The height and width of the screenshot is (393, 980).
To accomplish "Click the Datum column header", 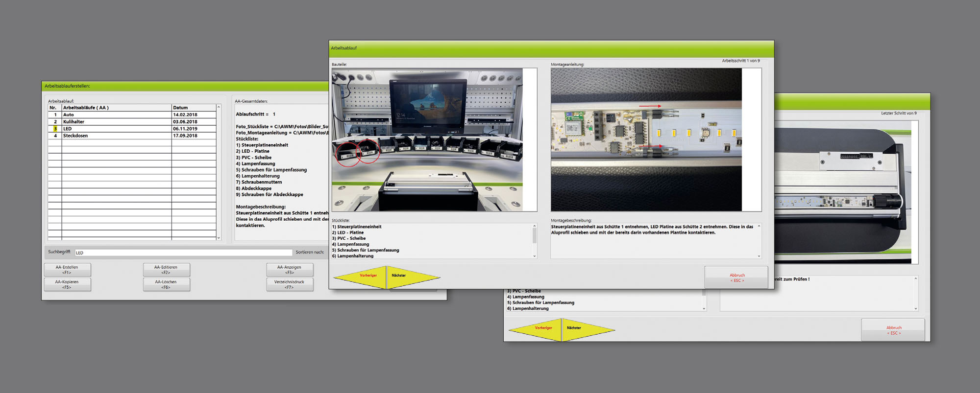I will pyautogui.click(x=193, y=107).
